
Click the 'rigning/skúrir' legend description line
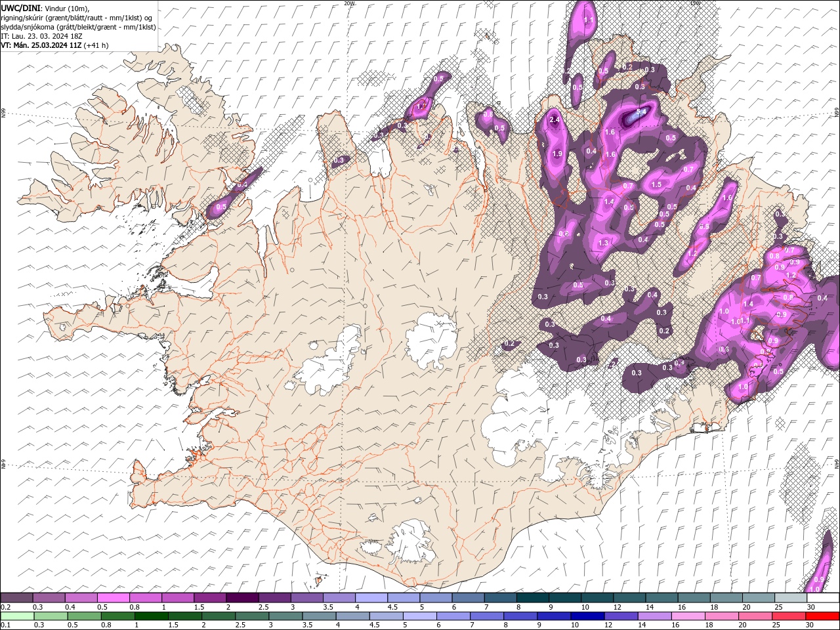point(77,18)
